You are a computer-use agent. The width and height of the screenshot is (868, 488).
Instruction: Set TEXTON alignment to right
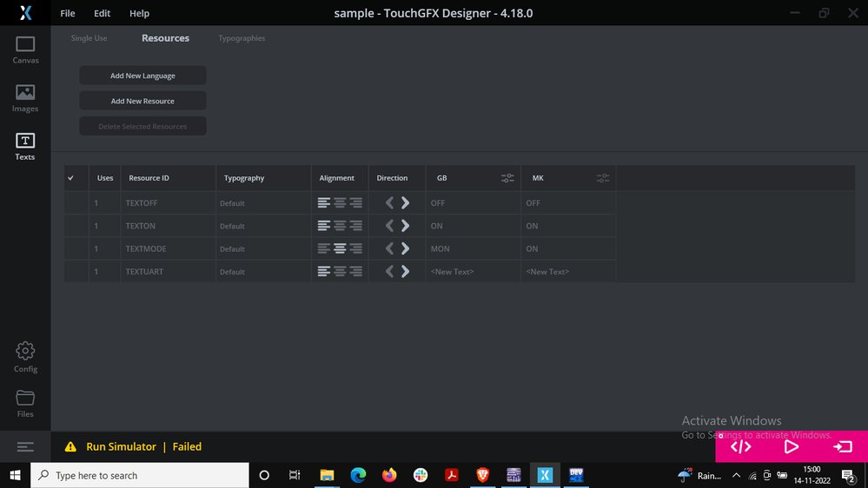coord(356,226)
